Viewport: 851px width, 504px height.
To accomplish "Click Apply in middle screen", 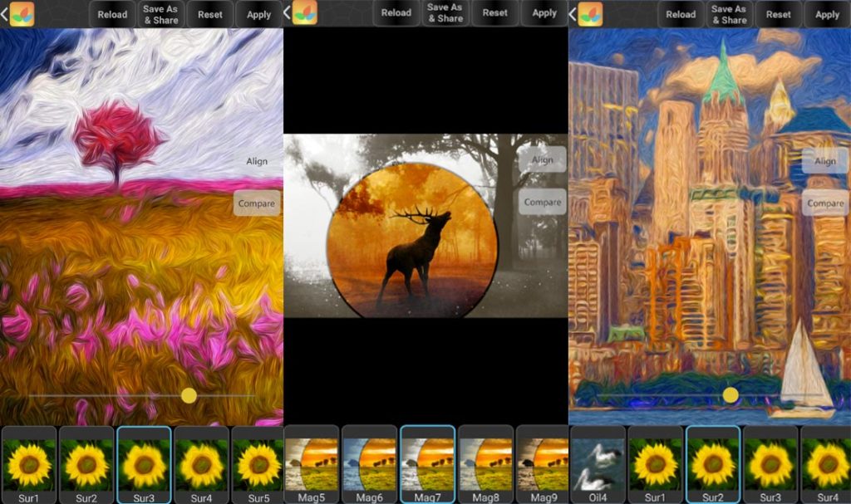I will click(x=544, y=12).
